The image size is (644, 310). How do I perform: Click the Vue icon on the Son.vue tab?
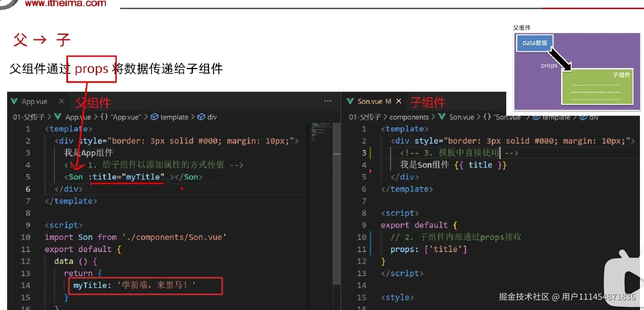click(x=350, y=101)
